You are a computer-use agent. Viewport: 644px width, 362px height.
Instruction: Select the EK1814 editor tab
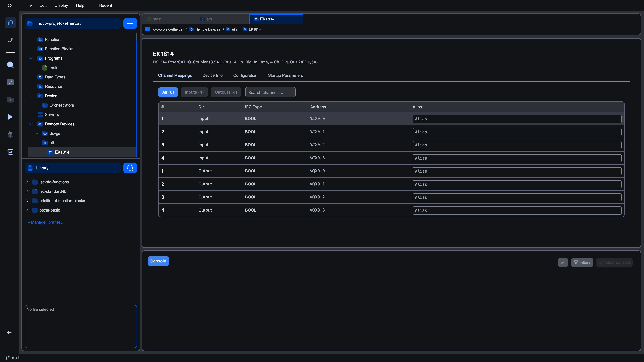[276, 19]
